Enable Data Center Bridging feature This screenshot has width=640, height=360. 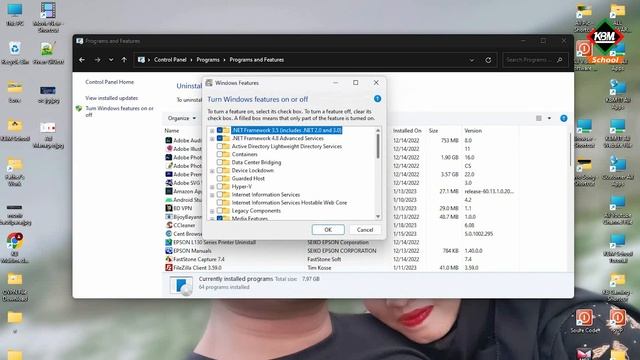pos(220,162)
